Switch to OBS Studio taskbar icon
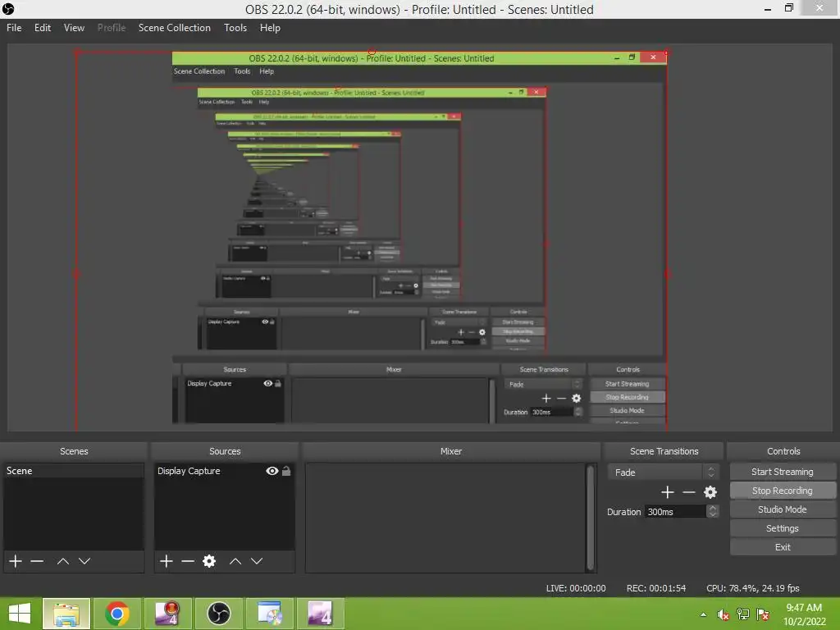 (x=218, y=614)
